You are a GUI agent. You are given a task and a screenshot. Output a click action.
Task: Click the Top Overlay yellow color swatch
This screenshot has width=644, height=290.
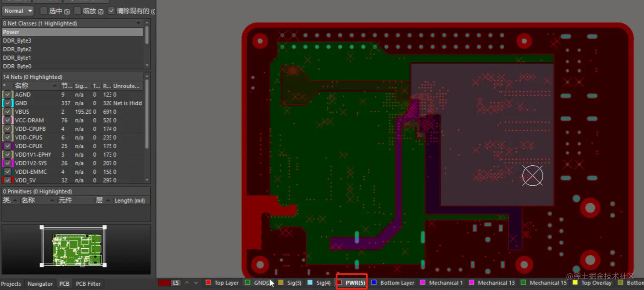tap(575, 282)
